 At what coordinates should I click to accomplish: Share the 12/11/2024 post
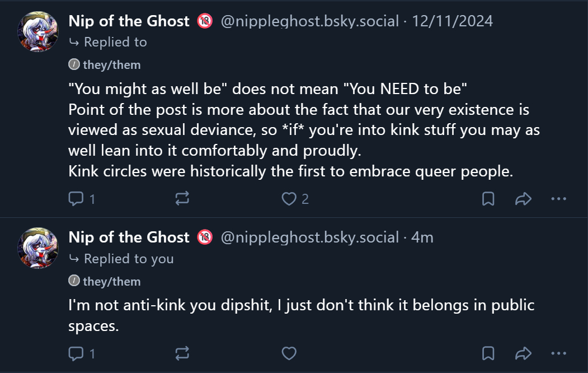point(523,199)
